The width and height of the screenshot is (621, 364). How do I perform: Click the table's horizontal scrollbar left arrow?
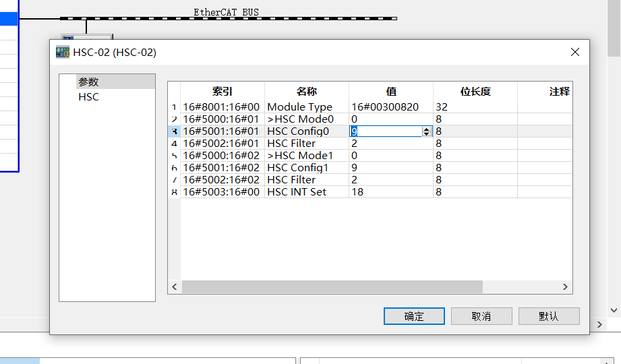(x=174, y=286)
